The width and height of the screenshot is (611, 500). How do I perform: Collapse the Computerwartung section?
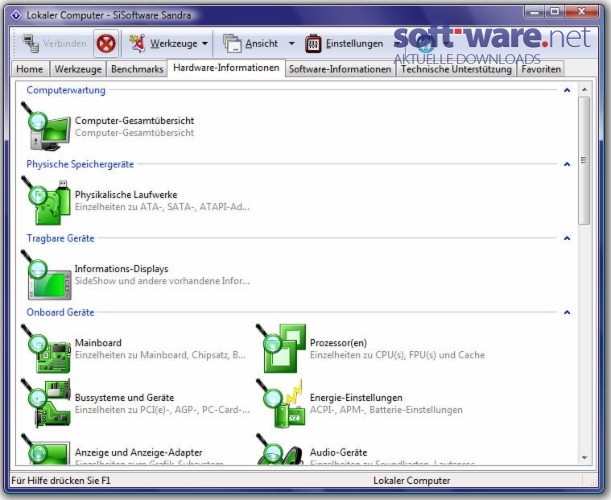pos(567,90)
